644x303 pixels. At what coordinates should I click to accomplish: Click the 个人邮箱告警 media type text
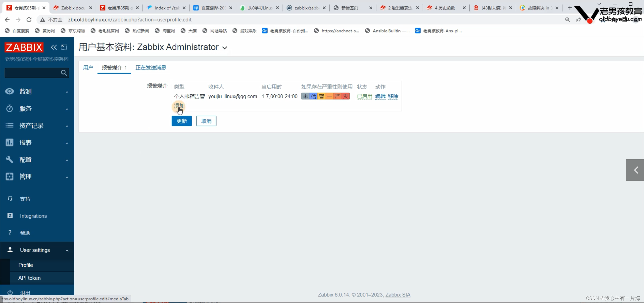point(189,96)
